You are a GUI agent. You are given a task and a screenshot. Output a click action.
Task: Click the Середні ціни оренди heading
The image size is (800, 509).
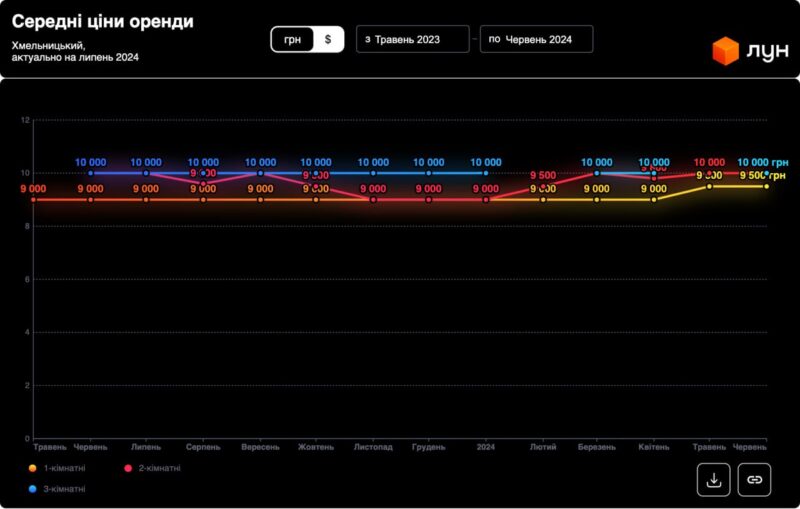point(103,21)
